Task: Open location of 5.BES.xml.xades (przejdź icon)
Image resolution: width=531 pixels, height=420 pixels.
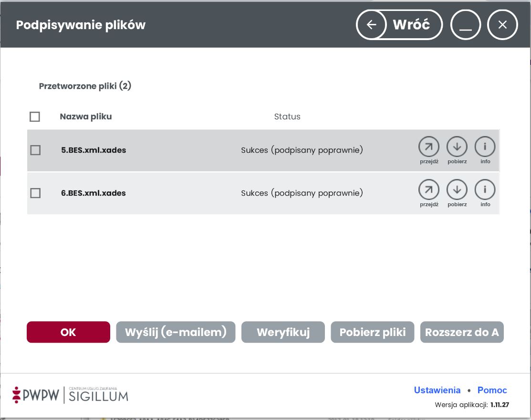Action: (x=428, y=147)
